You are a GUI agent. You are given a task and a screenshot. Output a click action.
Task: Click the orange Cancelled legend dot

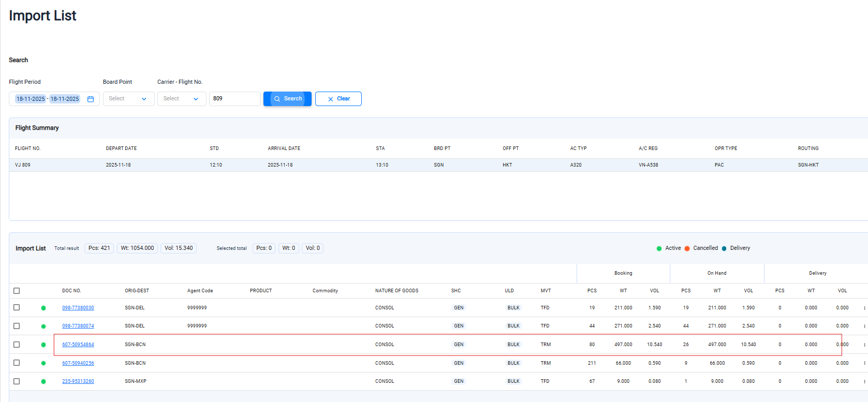click(687, 248)
